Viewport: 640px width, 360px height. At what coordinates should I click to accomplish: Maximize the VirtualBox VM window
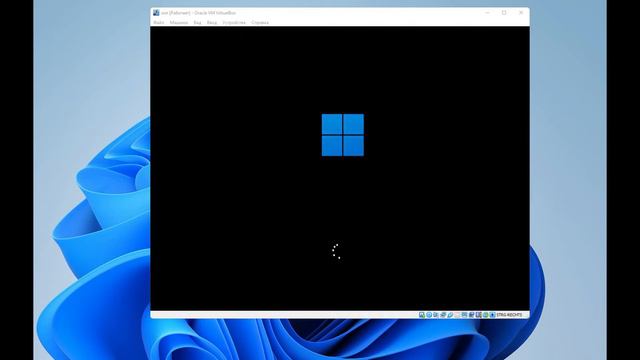pyautogui.click(x=504, y=13)
